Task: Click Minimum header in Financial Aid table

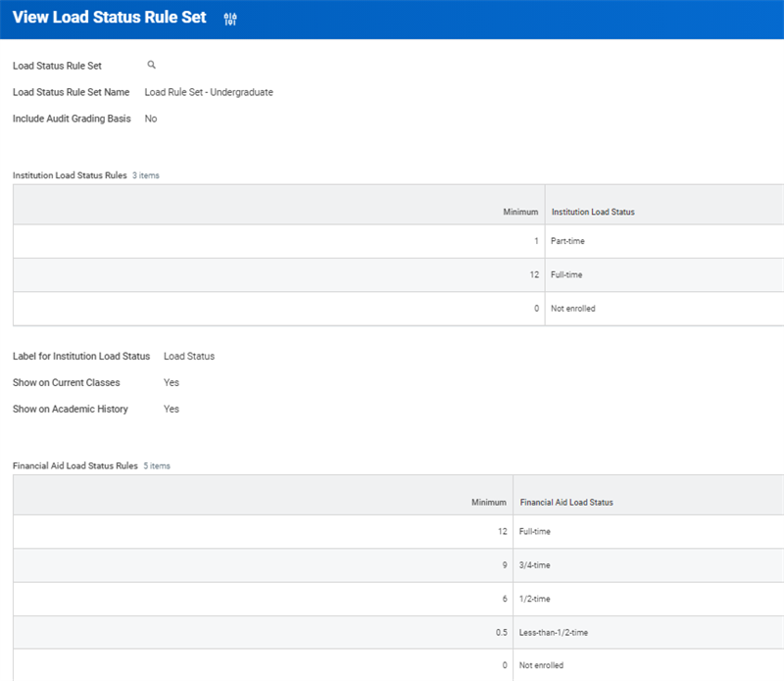Action: (488, 503)
